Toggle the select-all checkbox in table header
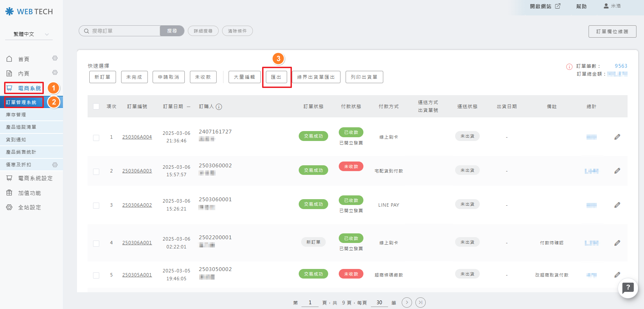The height and width of the screenshot is (309, 644). coord(96,107)
